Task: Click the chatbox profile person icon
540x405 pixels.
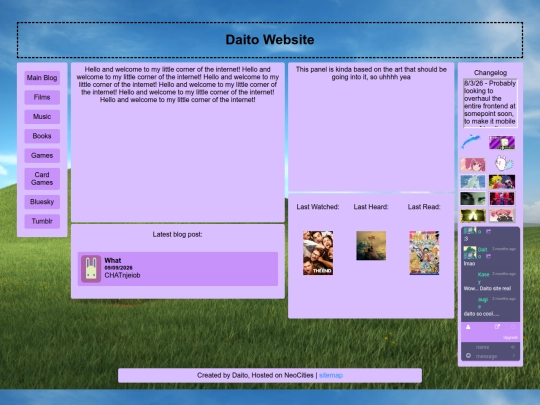Action: click(468, 327)
